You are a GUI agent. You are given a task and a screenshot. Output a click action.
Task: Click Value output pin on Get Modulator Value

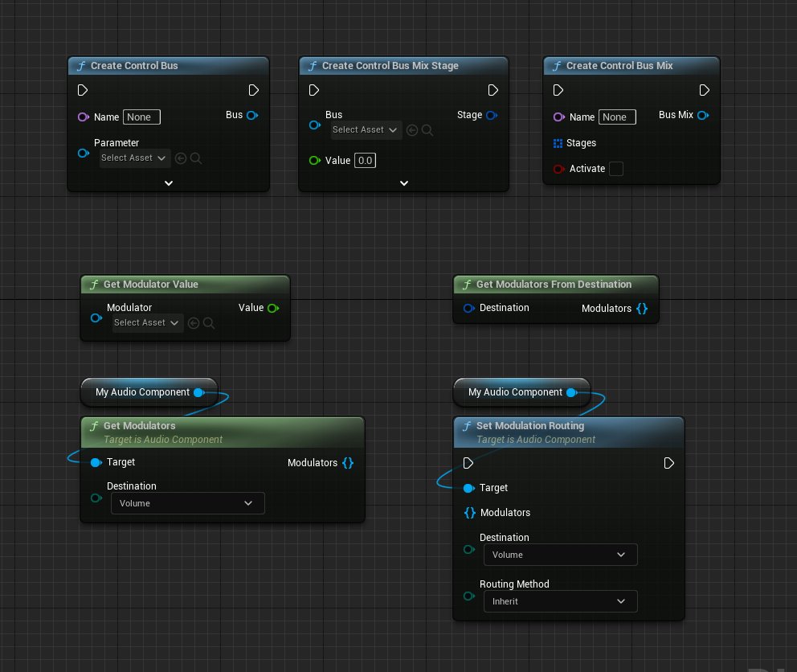273,308
